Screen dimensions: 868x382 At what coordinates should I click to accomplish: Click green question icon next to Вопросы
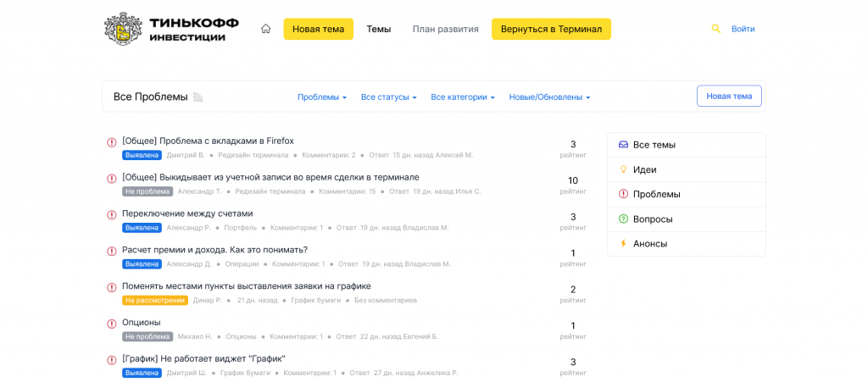pos(623,219)
